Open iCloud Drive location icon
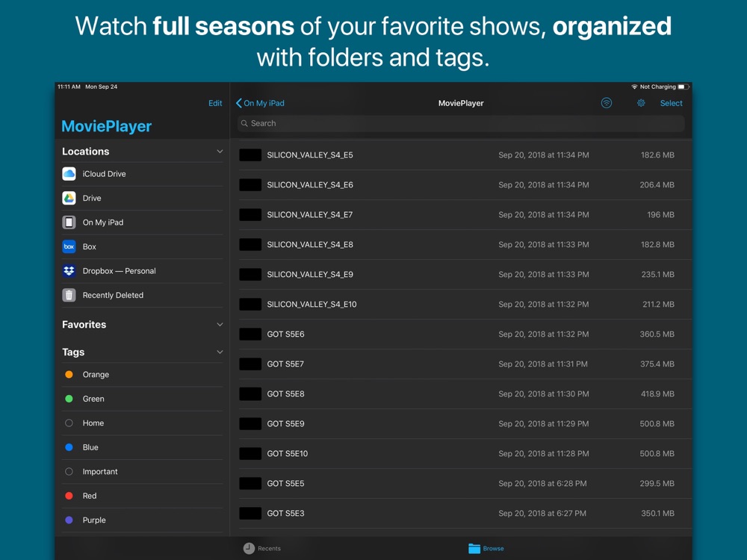 [69, 174]
